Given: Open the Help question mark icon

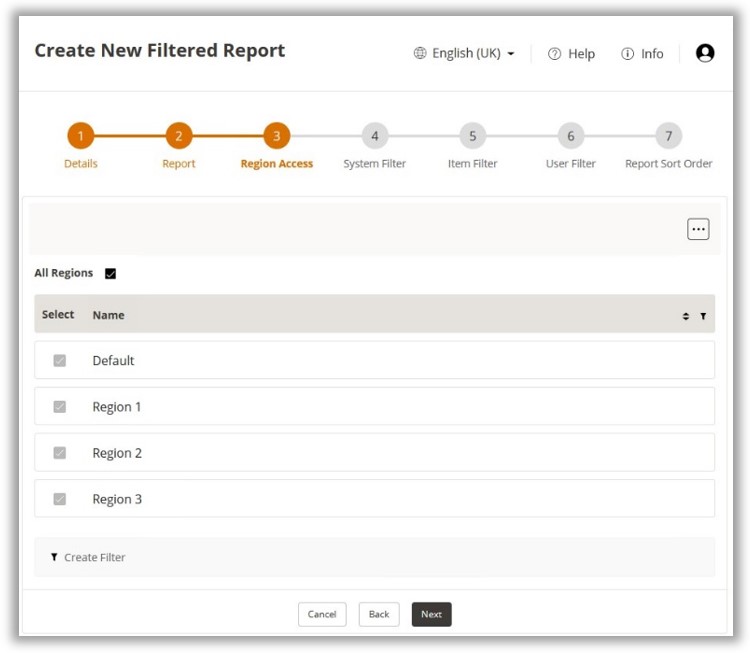Looking at the screenshot, I should (554, 54).
